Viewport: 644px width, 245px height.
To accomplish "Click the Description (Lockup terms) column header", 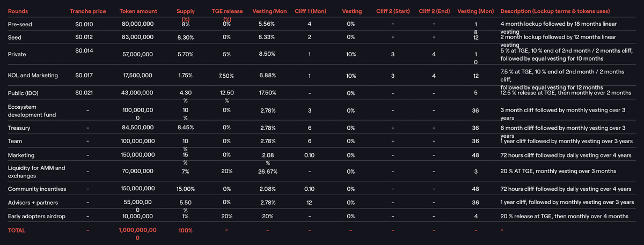I will 558,11.
